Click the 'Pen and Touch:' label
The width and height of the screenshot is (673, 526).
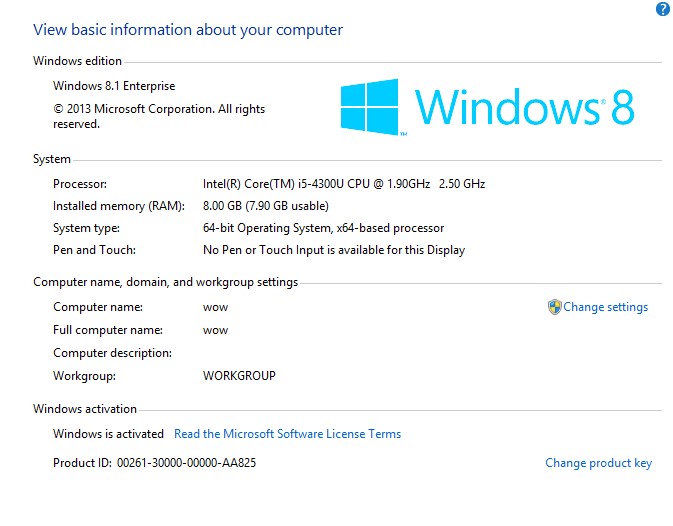pos(94,250)
